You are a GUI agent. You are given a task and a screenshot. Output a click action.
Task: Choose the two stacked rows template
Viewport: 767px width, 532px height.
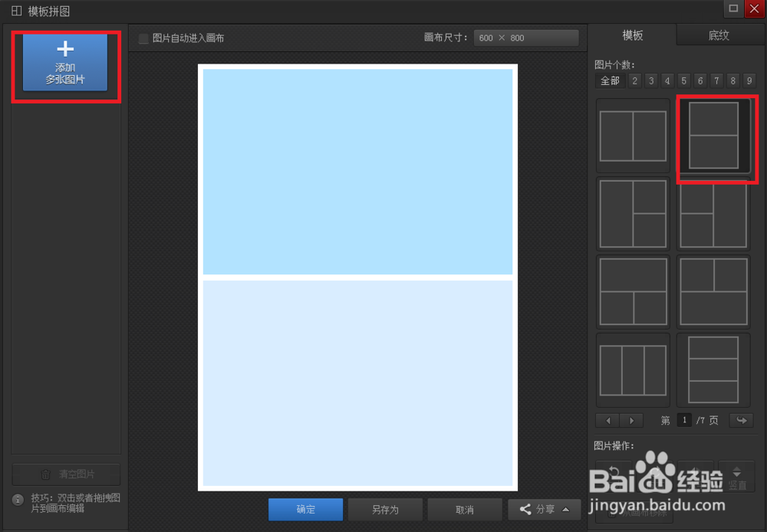tap(713, 136)
